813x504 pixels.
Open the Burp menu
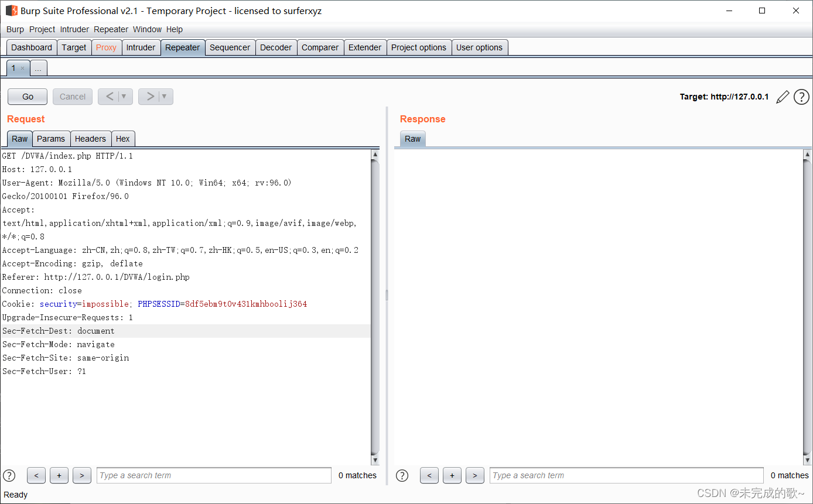click(x=15, y=29)
